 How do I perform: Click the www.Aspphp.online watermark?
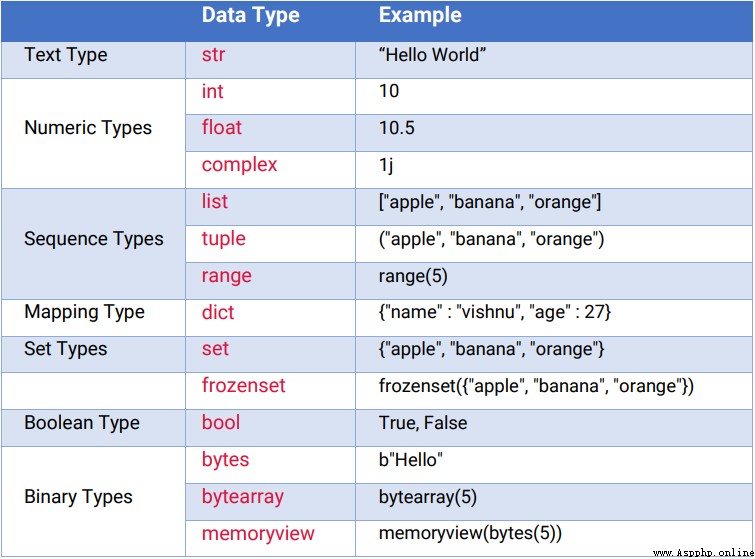[x=703, y=552]
